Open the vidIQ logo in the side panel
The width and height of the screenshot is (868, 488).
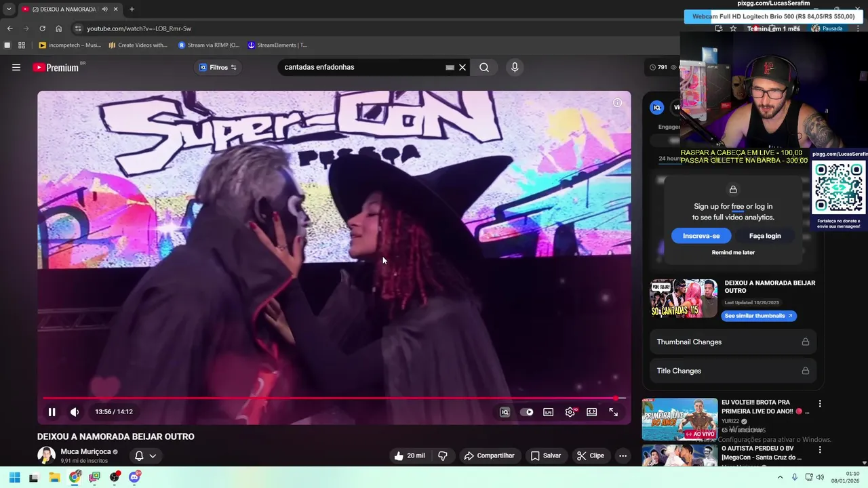tap(656, 107)
